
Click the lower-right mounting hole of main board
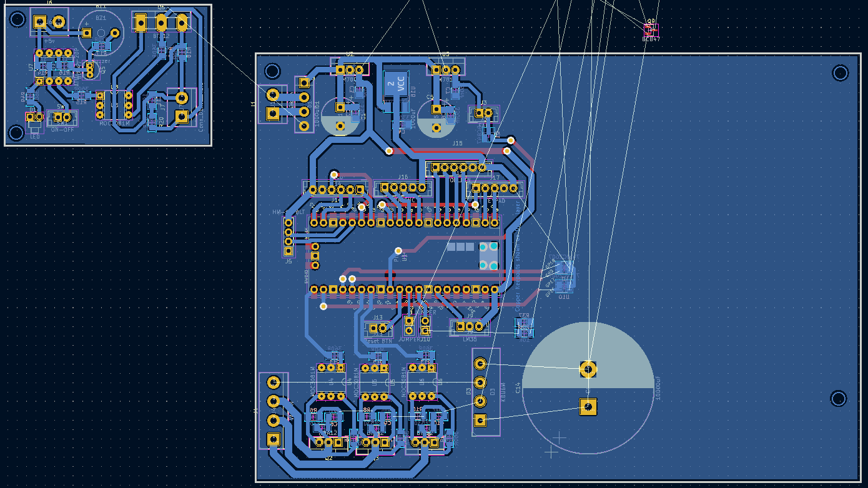point(838,398)
